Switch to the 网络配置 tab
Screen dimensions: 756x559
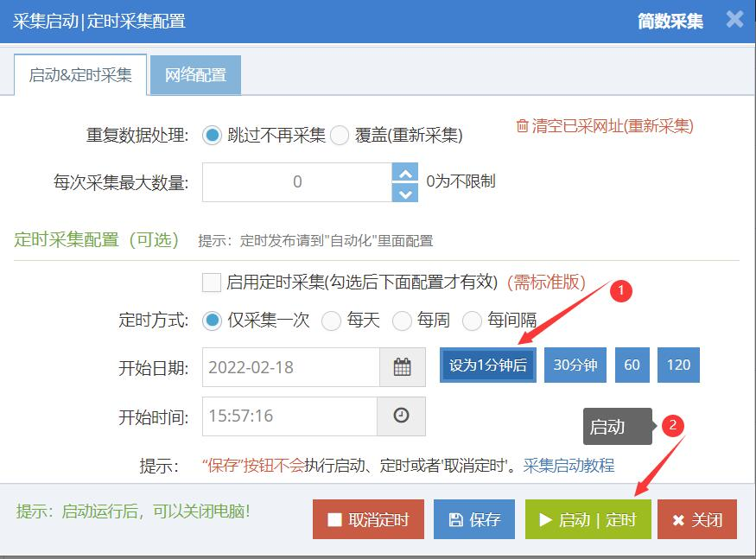click(x=195, y=75)
